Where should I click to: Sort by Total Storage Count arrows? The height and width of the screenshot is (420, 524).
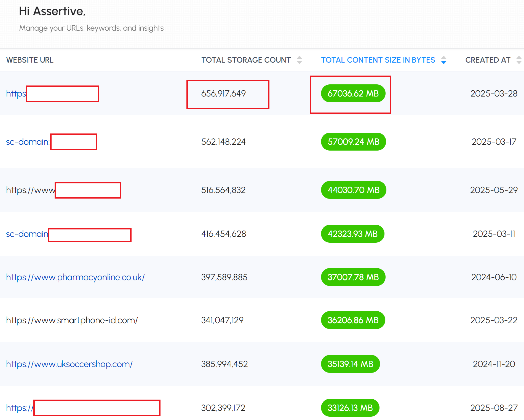[299, 60]
